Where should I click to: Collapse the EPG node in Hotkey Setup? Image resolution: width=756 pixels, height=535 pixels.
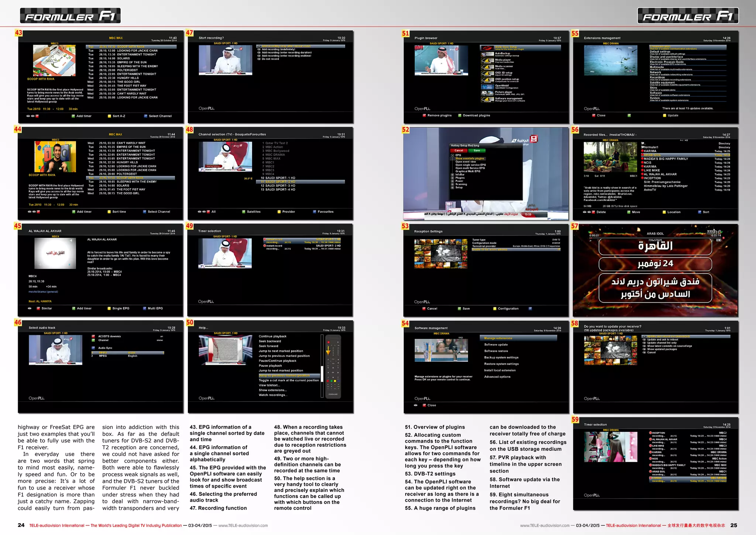pos(452,155)
